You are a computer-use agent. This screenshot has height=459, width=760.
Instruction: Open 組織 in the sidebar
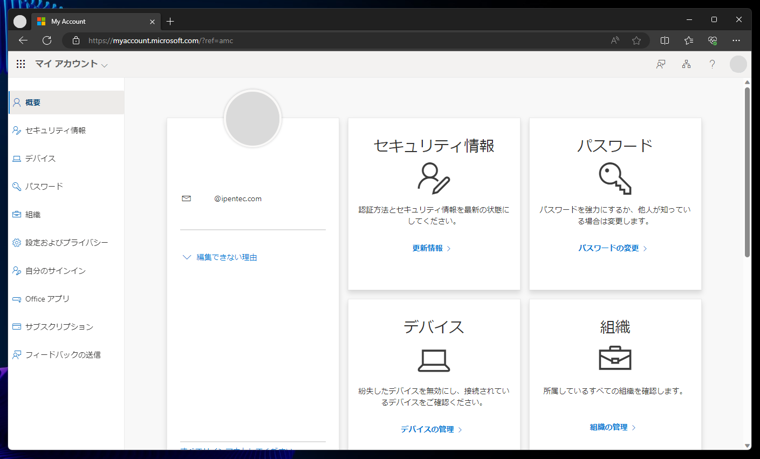click(66, 214)
